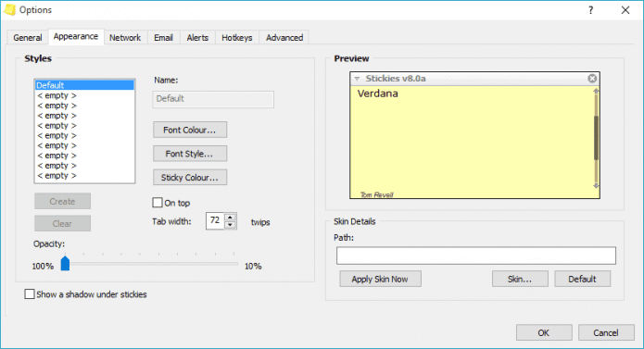Viewport: 644px width, 349px height.
Task: Click the help question mark icon
Action: pos(590,10)
